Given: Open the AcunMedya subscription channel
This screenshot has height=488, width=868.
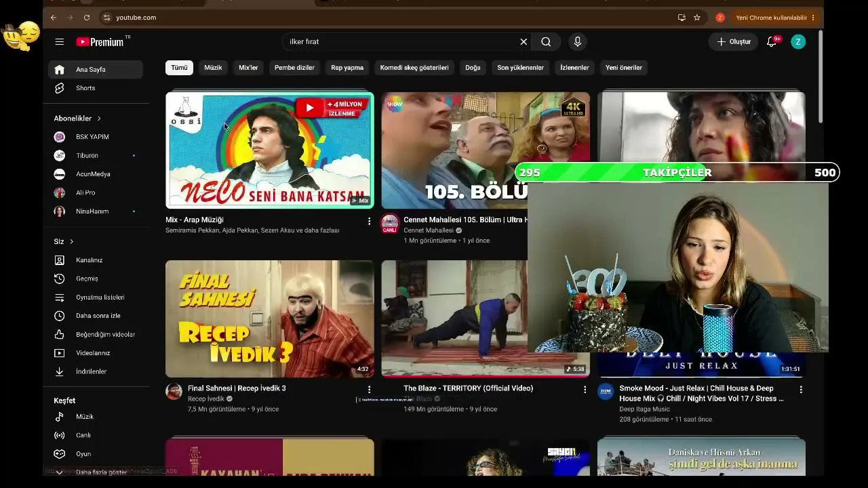Looking at the screenshot, I should pos(96,174).
